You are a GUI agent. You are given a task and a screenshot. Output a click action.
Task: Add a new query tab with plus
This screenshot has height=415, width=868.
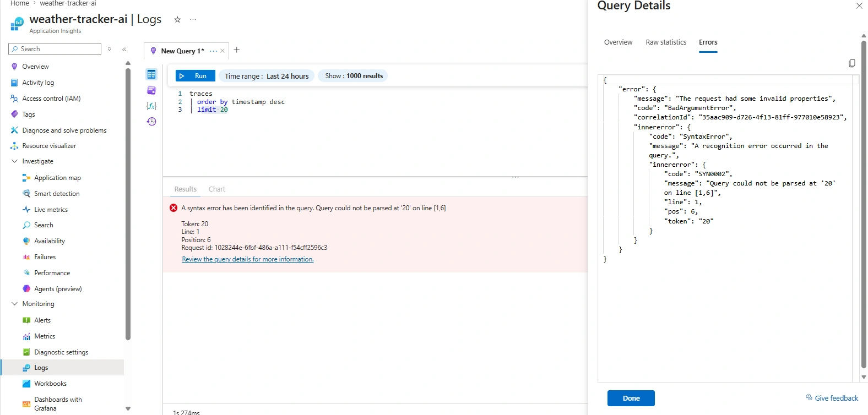(x=237, y=50)
